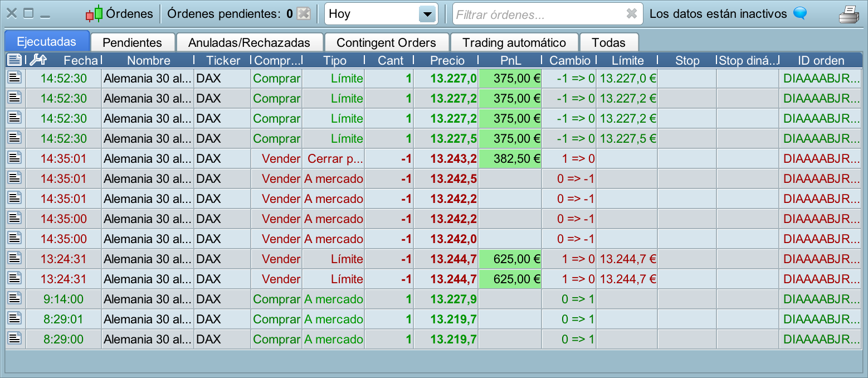
Task: Select the 9:14:00 time cell
Action: [x=64, y=299]
